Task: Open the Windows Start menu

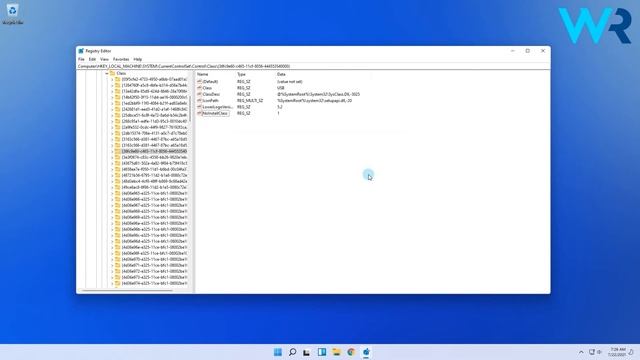Action: coord(278,352)
